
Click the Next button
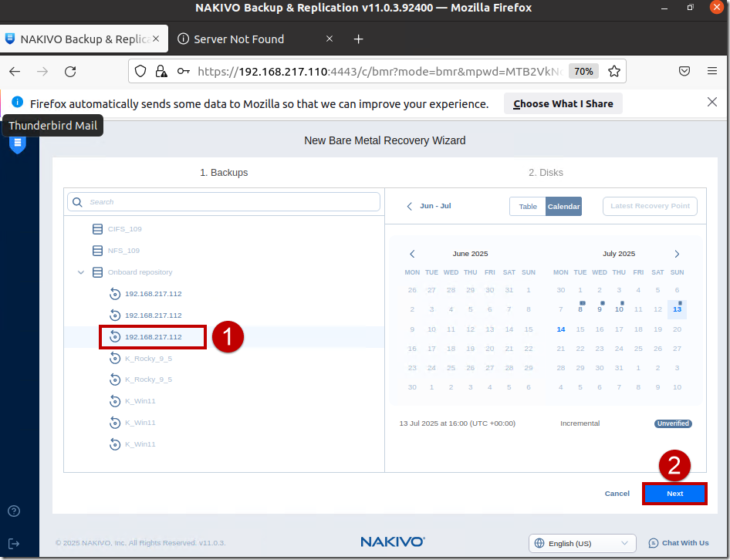pyautogui.click(x=674, y=494)
